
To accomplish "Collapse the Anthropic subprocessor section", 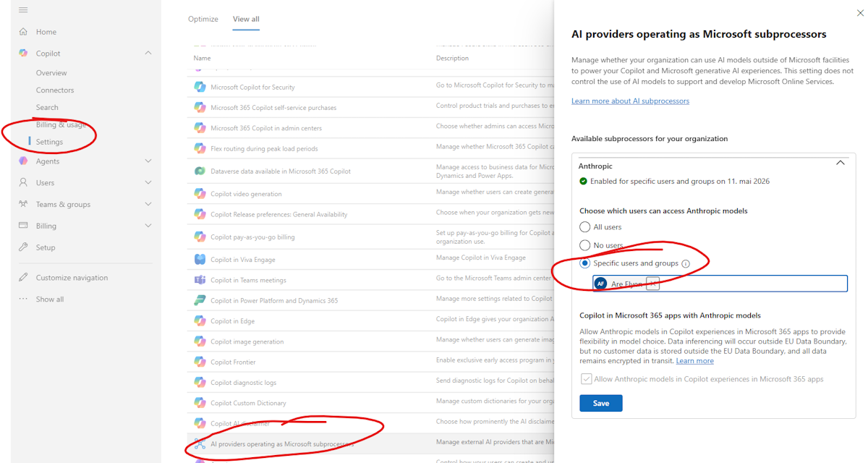I will pyautogui.click(x=841, y=163).
